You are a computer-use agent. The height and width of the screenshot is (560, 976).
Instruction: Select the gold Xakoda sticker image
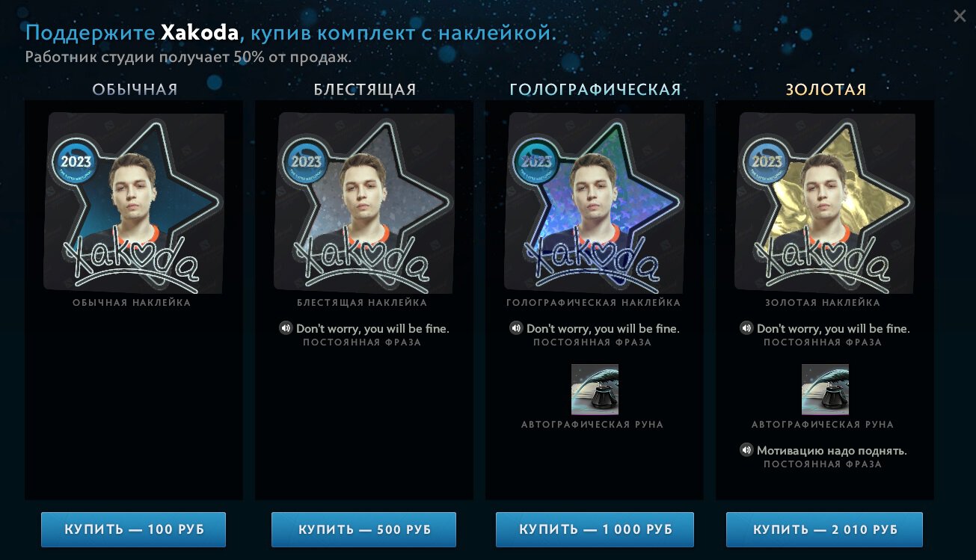(825, 203)
